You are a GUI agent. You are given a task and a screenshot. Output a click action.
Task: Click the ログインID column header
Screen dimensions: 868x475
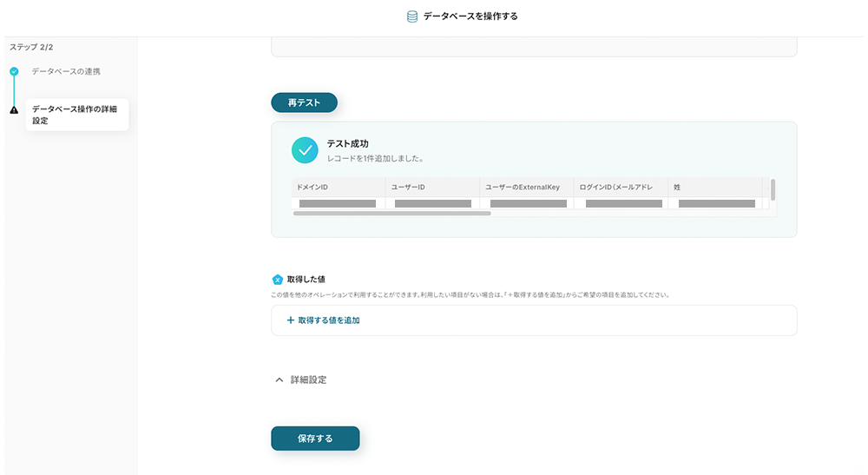[x=620, y=188]
